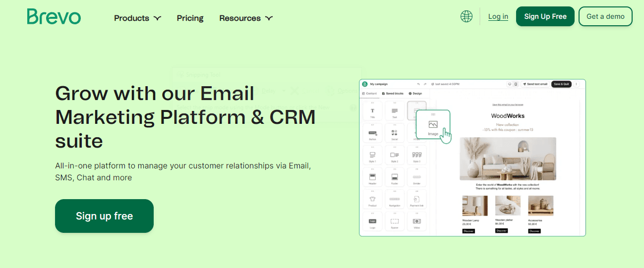
Task: Choose the Style 2 layout block
Action: (x=395, y=155)
